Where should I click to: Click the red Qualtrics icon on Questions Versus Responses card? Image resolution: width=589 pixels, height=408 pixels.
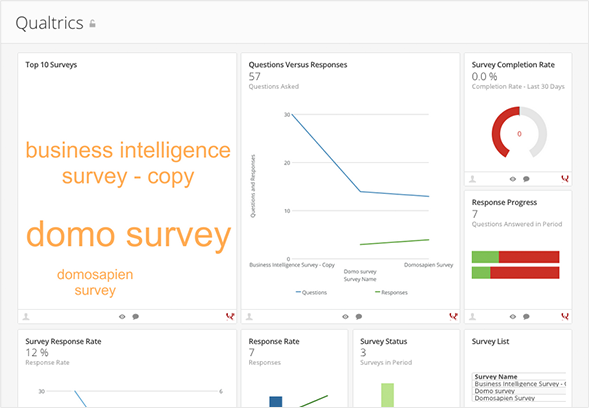[x=453, y=317]
